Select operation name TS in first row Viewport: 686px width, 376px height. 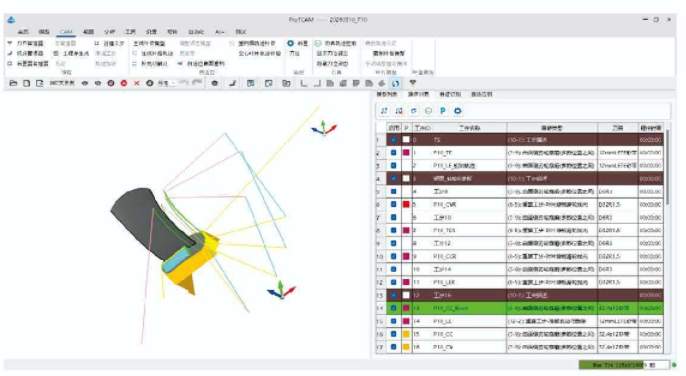437,140
